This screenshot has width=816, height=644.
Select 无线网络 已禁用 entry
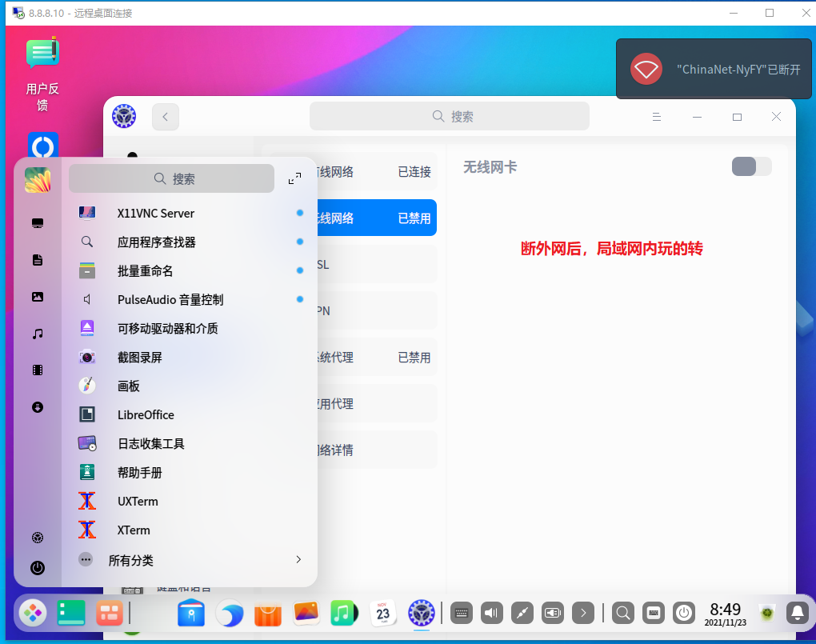[x=377, y=218]
